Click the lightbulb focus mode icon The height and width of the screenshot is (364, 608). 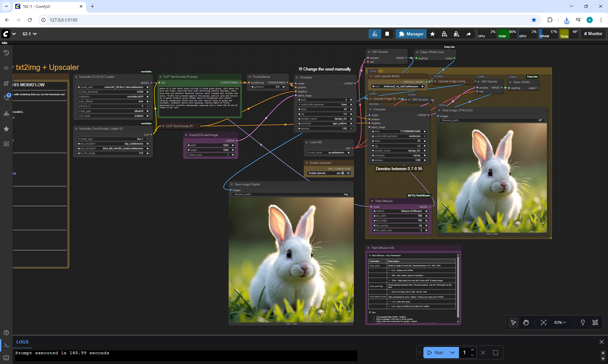click(582, 322)
